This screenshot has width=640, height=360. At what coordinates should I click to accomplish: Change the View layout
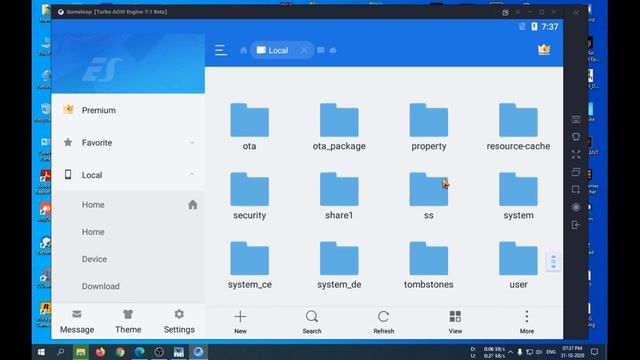[x=455, y=322]
